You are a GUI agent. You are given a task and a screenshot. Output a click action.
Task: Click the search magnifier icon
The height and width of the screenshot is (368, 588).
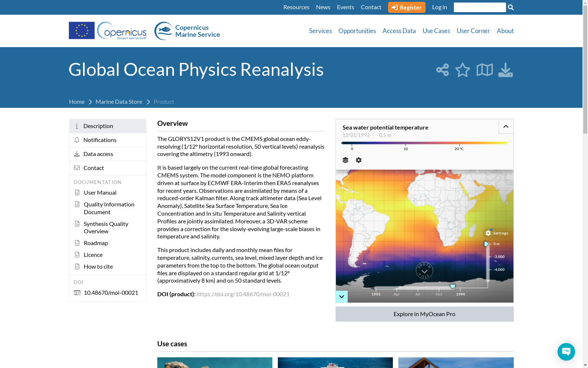(x=511, y=7)
